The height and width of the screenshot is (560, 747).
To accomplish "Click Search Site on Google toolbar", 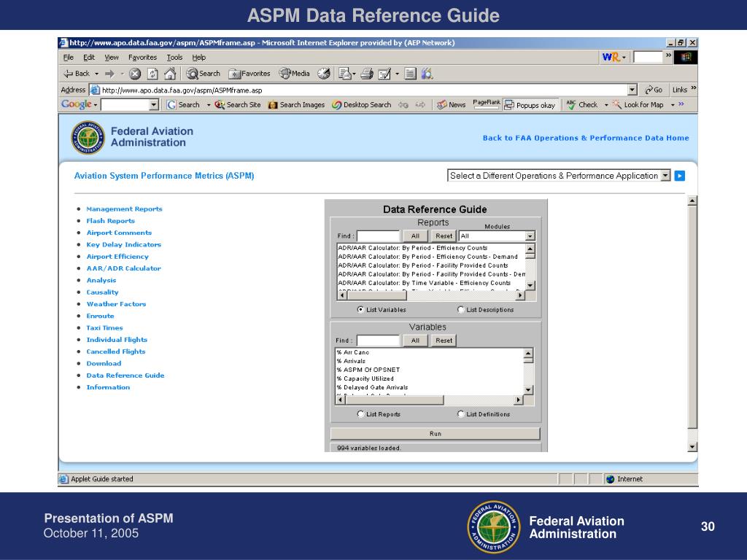I will (x=237, y=105).
